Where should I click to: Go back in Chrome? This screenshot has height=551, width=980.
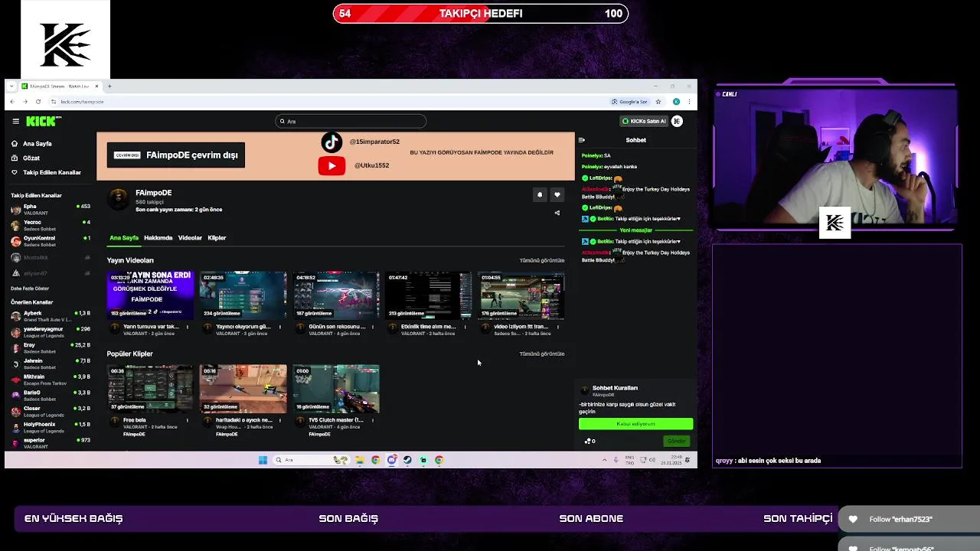(x=12, y=102)
